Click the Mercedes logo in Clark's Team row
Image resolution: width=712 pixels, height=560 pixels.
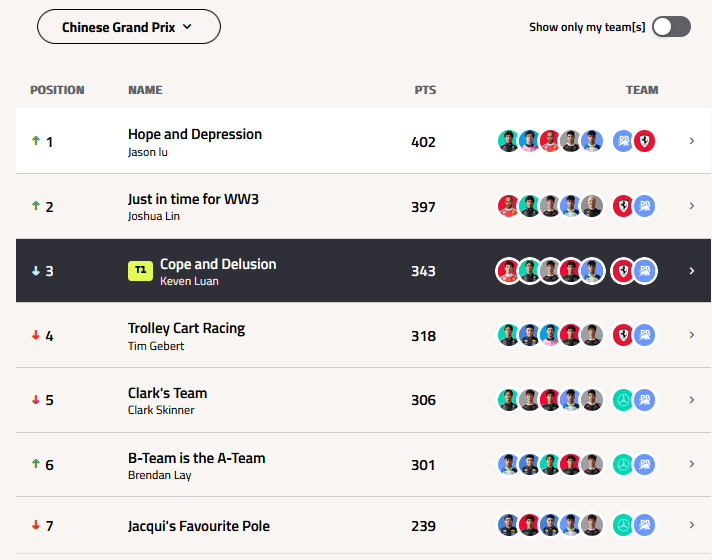(x=623, y=400)
